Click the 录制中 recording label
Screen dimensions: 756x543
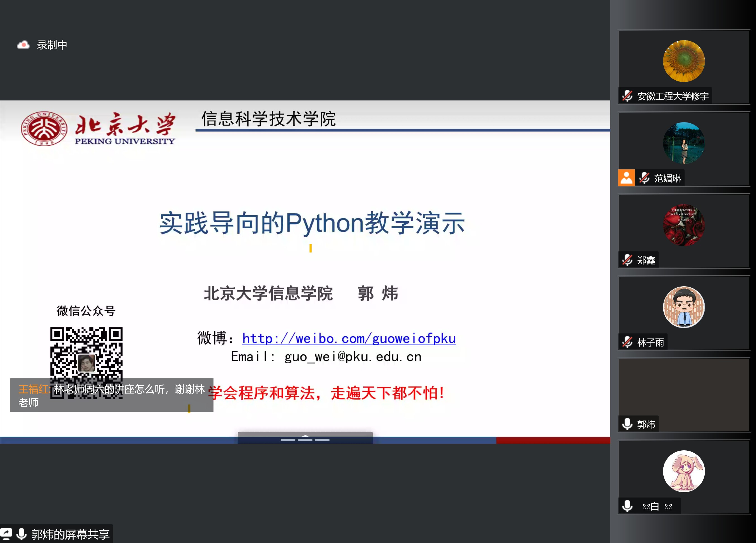coord(52,45)
